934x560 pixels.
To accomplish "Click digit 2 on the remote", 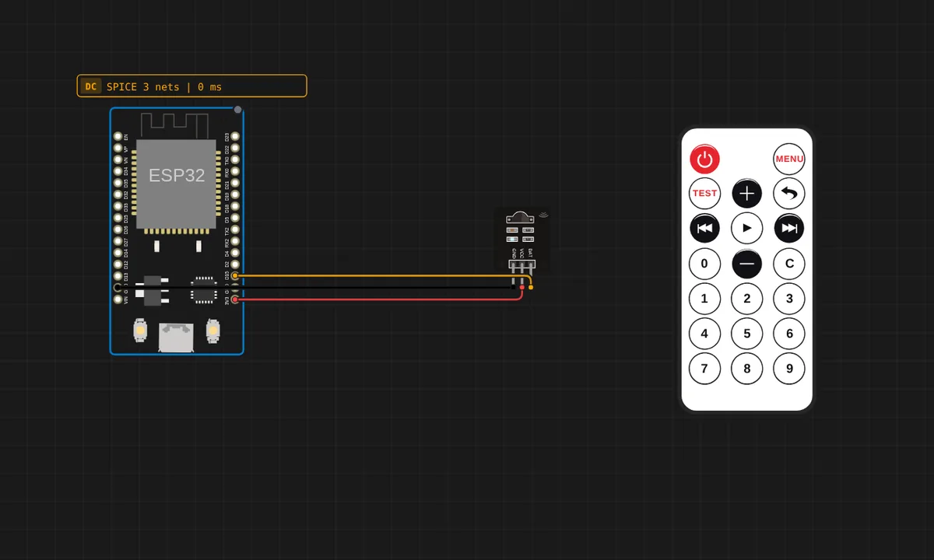I will point(747,299).
